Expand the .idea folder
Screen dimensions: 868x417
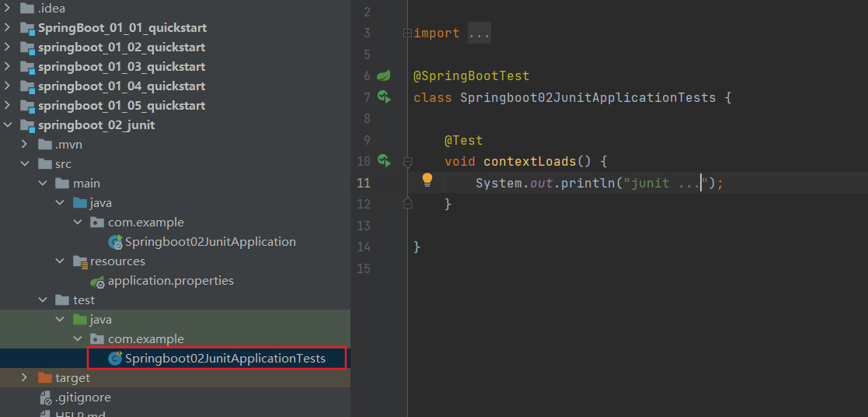[x=7, y=9]
